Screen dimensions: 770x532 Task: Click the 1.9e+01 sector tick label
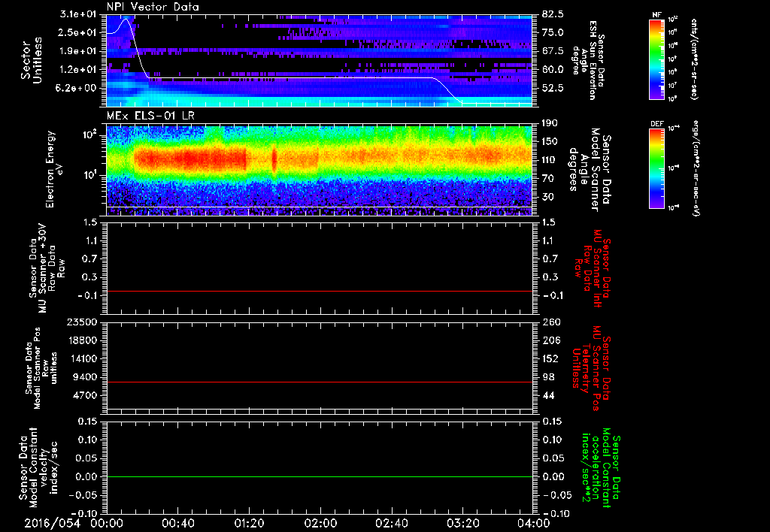[x=79, y=51]
